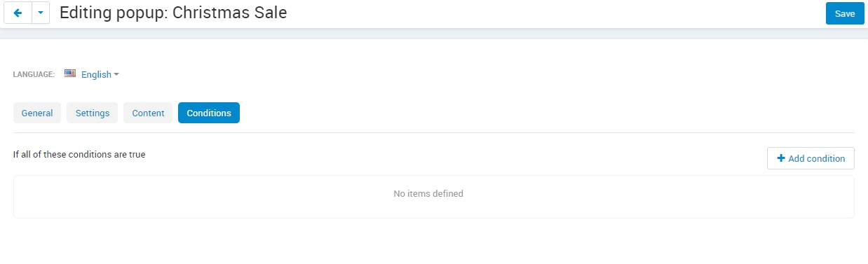
Task: Click the empty conditions list box
Action: [434, 197]
